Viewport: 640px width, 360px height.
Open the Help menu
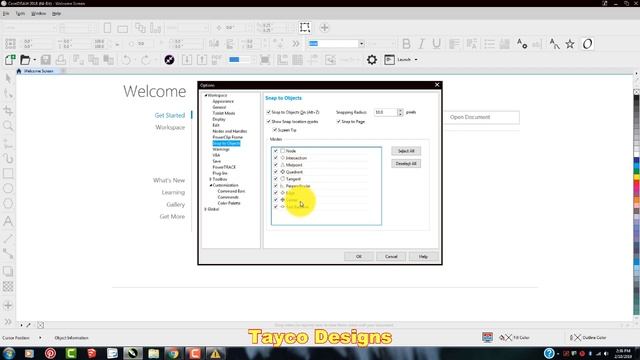coord(56,13)
